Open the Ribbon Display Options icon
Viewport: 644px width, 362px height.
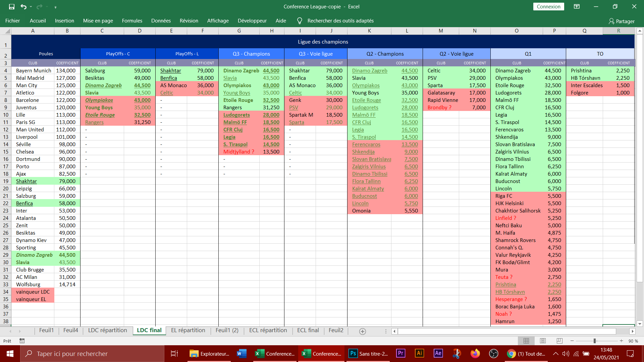(x=577, y=6)
